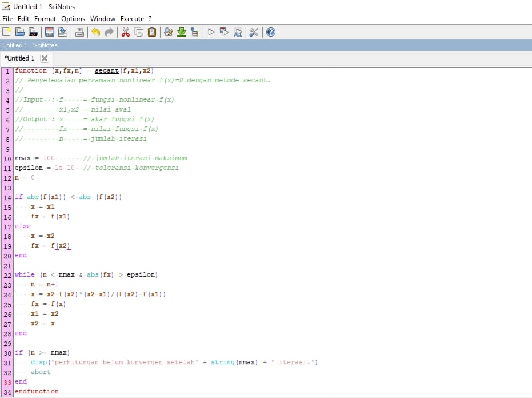
Task: Click the 'n = 0' line
Action: point(25,177)
